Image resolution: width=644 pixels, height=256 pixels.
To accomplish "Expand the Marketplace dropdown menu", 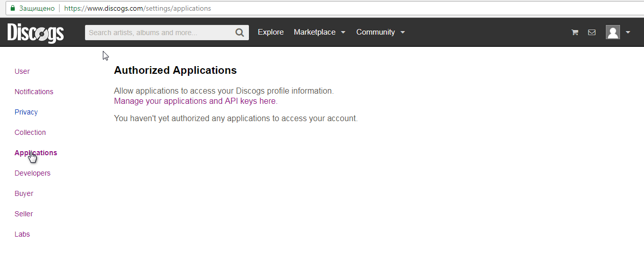I will (x=319, y=32).
